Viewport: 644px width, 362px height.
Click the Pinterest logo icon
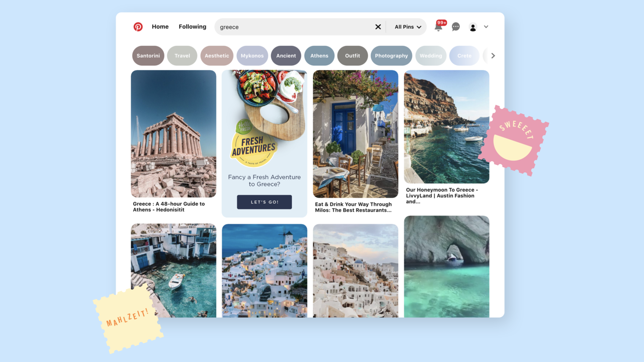click(138, 27)
